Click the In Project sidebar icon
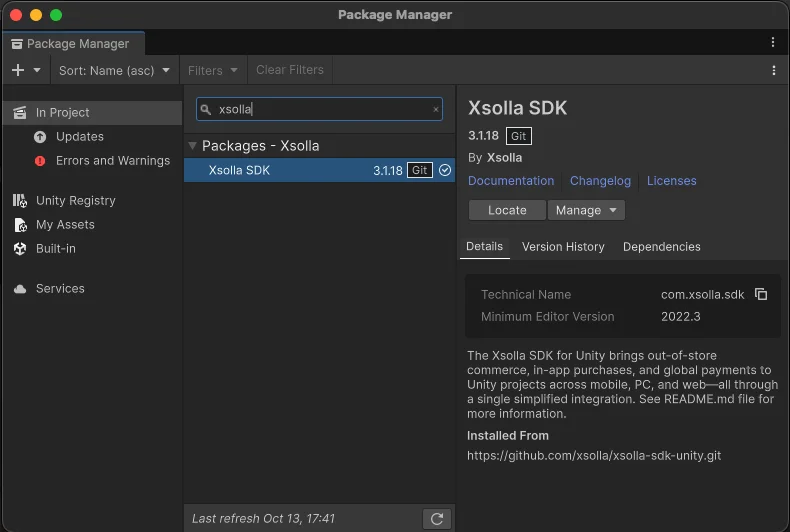 [x=20, y=113]
